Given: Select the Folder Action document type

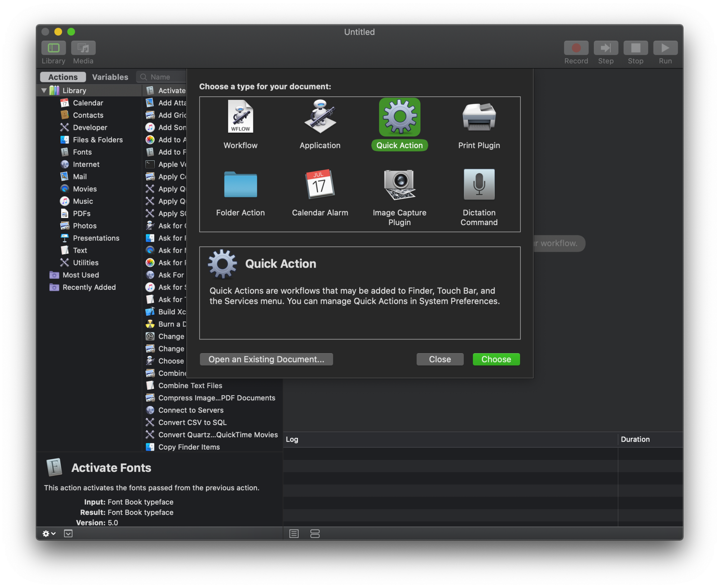Looking at the screenshot, I should (240, 193).
